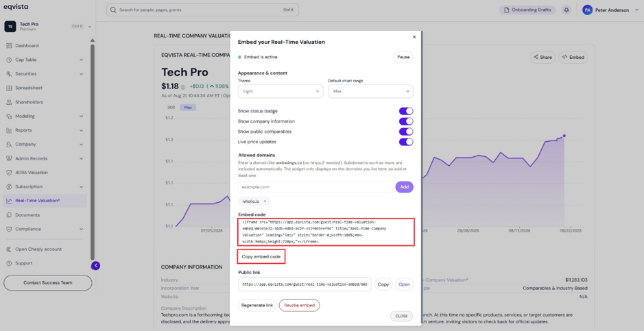Click the PA user avatar
The height and width of the screenshot is (331, 644).
(587, 10)
